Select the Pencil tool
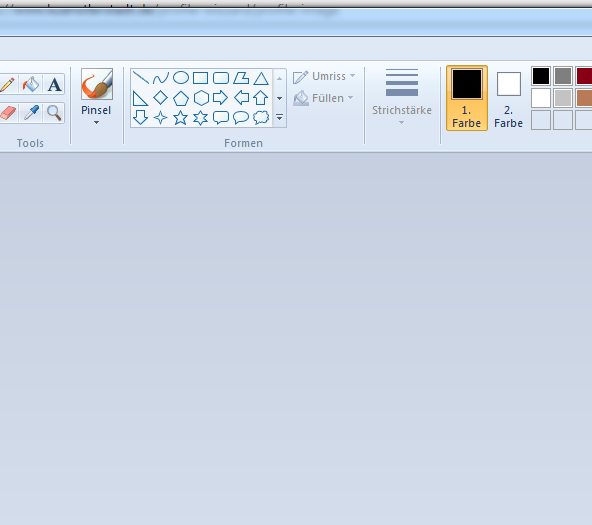The height and width of the screenshot is (525, 592). coord(8,84)
